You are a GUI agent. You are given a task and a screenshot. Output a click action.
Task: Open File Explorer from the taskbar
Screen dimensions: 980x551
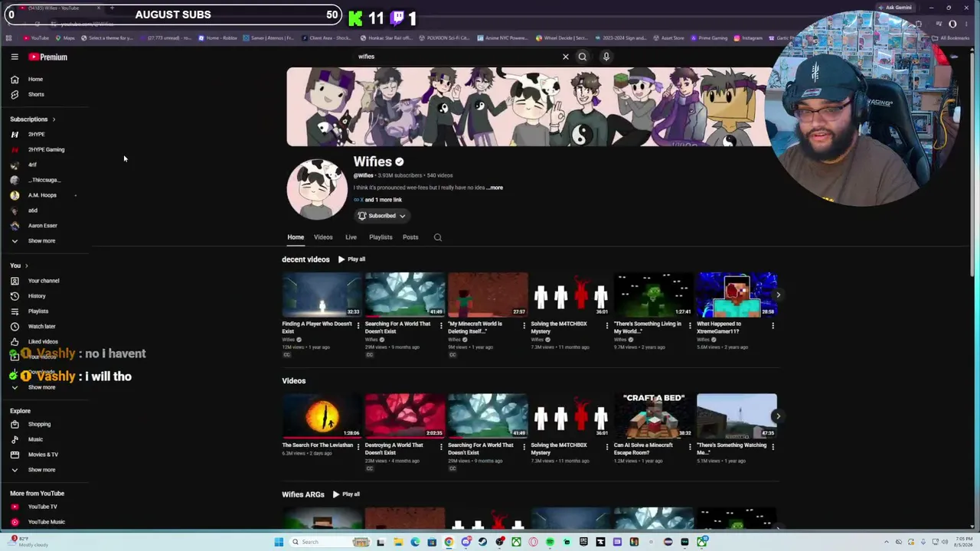pos(398,542)
